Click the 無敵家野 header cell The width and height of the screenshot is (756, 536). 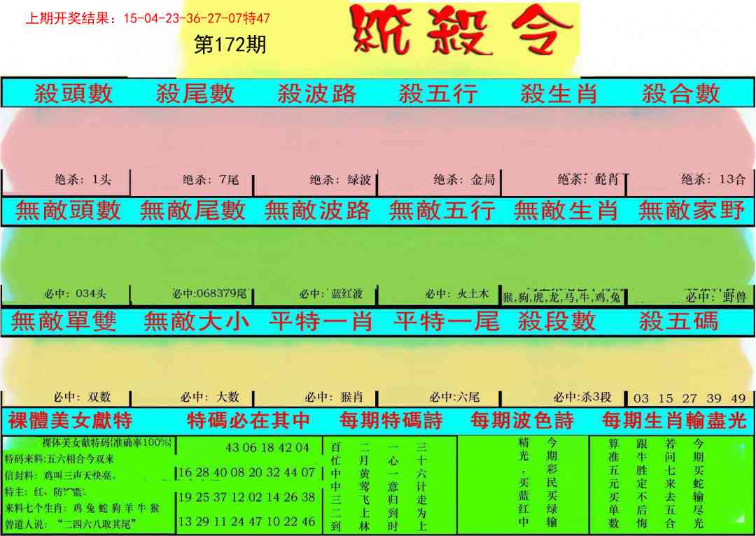click(x=693, y=209)
